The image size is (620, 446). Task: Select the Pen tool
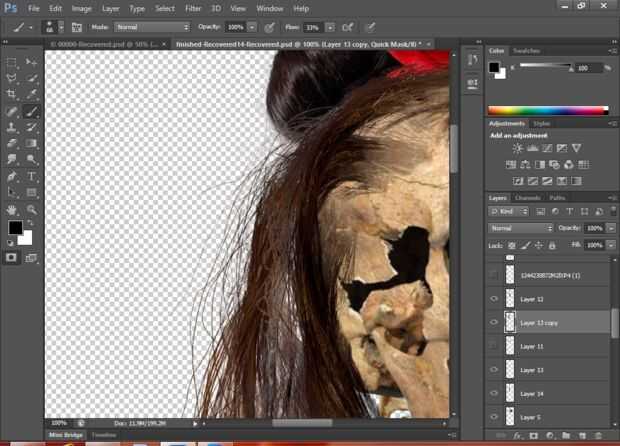pyautogui.click(x=11, y=176)
